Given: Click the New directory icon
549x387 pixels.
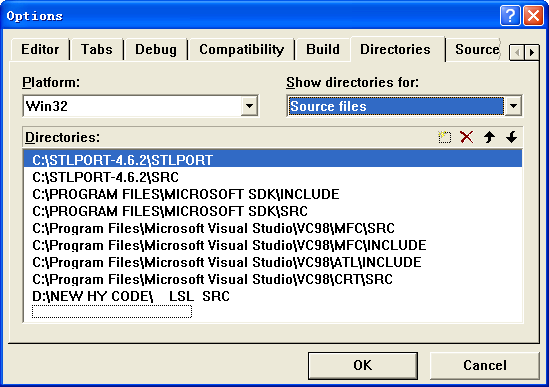Looking at the screenshot, I should (x=444, y=137).
